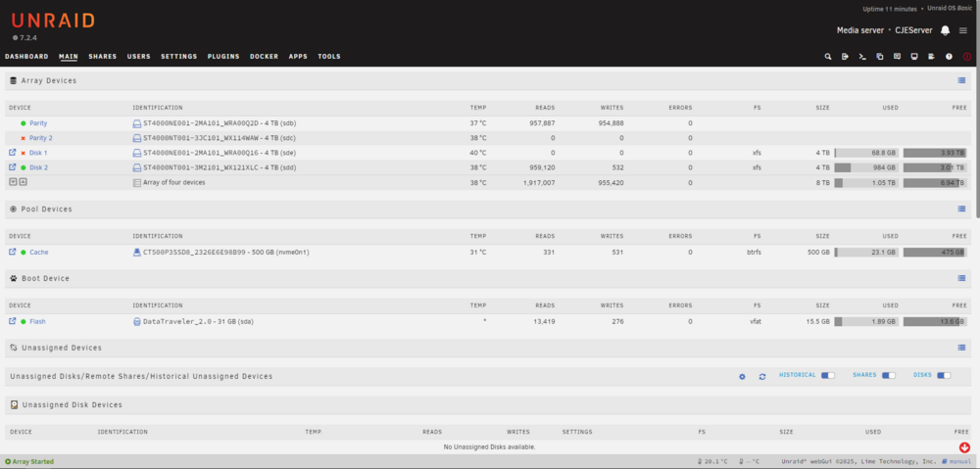Go to the DASHBOARD tab
Viewport: 980px width, 469px height.
coord(26,56)
